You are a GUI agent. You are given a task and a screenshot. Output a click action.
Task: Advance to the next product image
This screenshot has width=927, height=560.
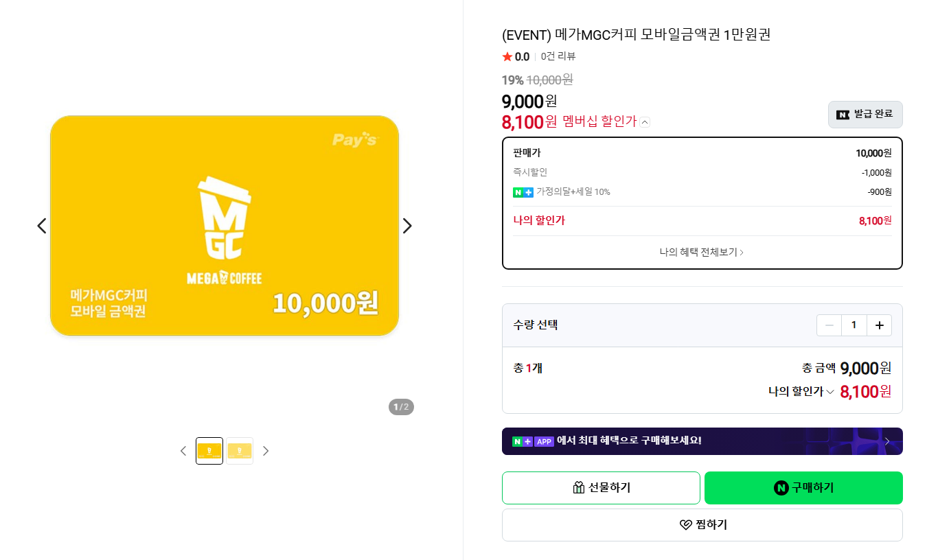[407, 226]
